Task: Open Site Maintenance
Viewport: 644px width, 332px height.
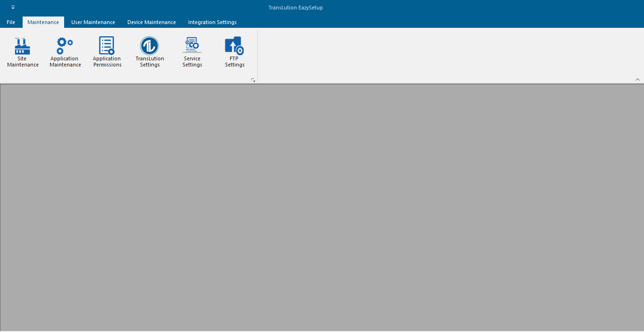Action: (x=22, y=51)
